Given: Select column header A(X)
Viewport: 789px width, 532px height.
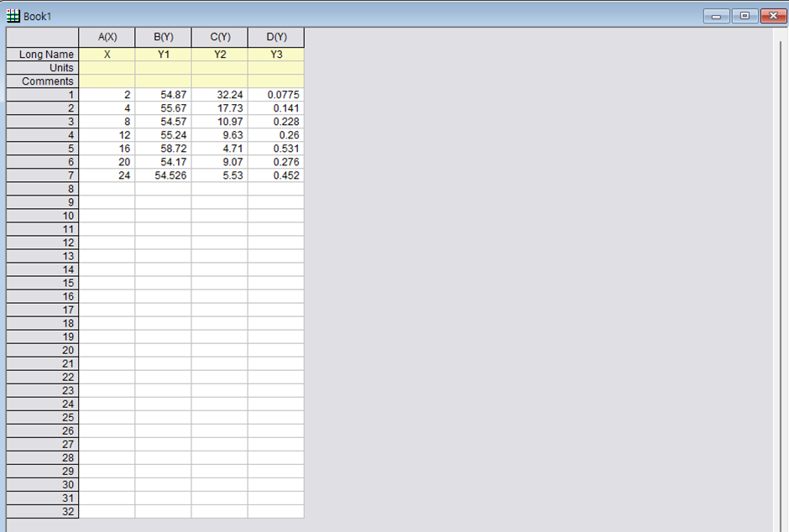Looking at the screenshot, I should pyautogui.click(x=106, y=37).
